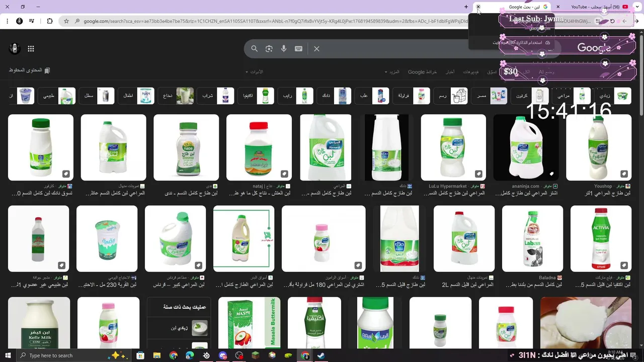Open the ananinja.com Almarai gallon image
The width and height of the screenshot is (644, 362).
[x=526, y=147]
